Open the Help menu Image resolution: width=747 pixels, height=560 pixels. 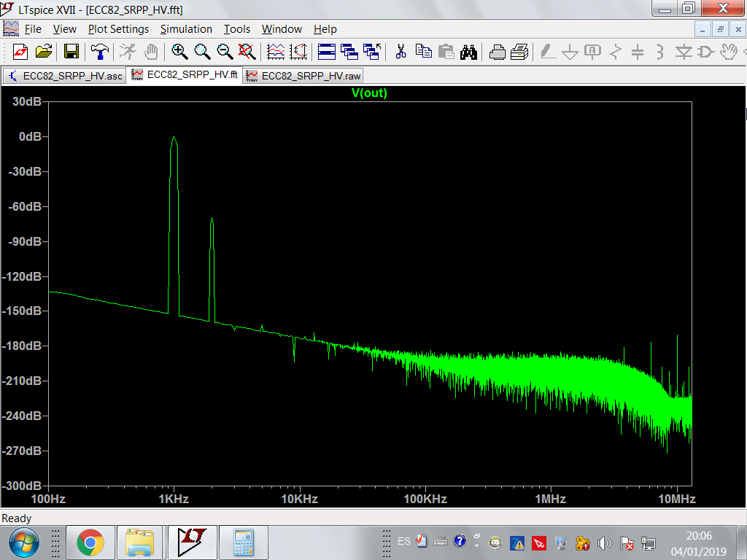click(x=325, y=29)
